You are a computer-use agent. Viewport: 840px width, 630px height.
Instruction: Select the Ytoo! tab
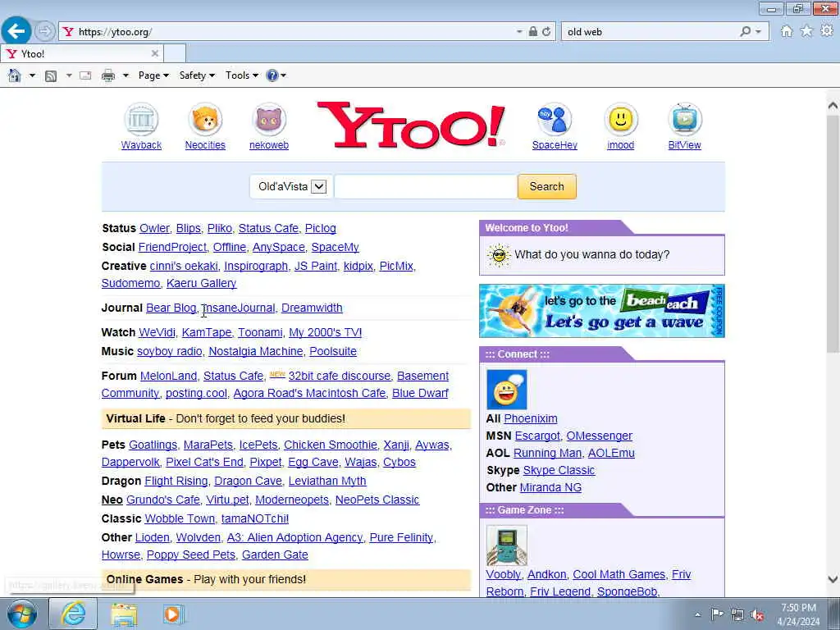pyautogui.click(x=82, y=53)
